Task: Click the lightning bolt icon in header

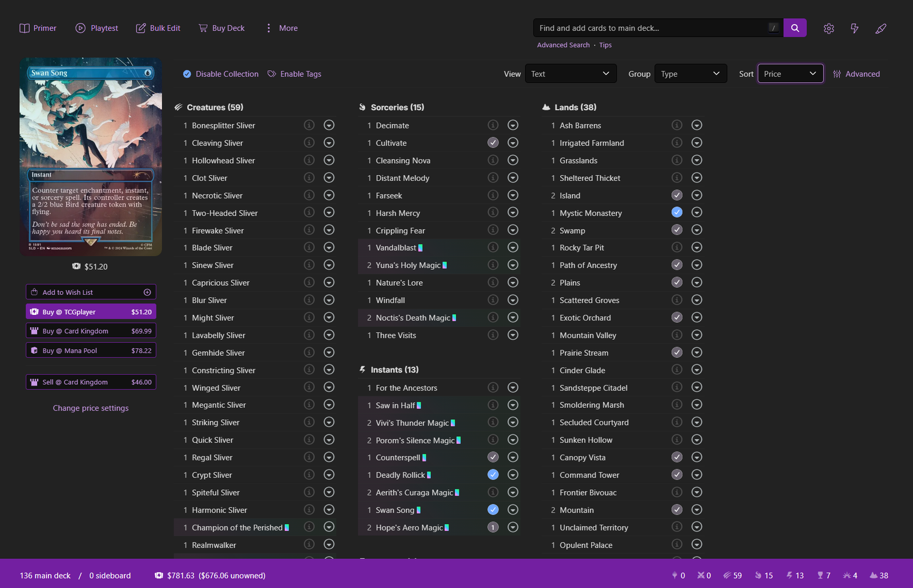Action: click(x=854, y=29)
